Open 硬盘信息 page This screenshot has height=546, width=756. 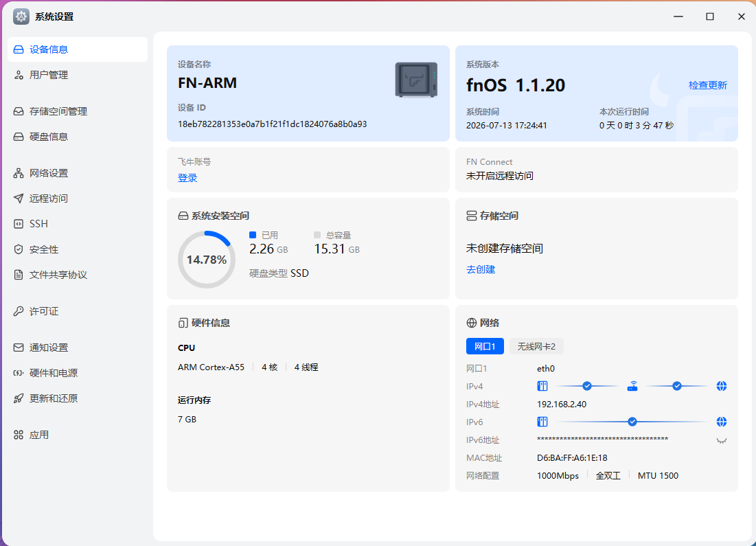coord(78,137)
